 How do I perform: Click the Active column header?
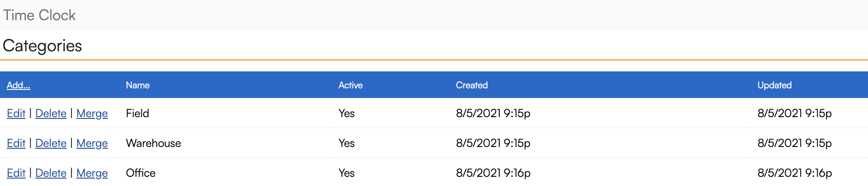coord(350,85)
